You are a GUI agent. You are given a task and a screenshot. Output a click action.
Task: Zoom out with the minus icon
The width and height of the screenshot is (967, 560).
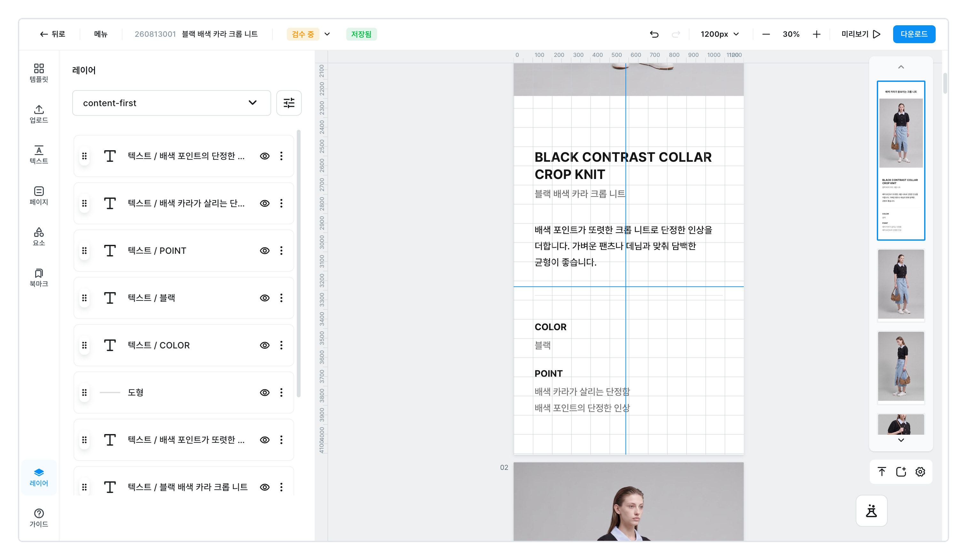[766, 34]
